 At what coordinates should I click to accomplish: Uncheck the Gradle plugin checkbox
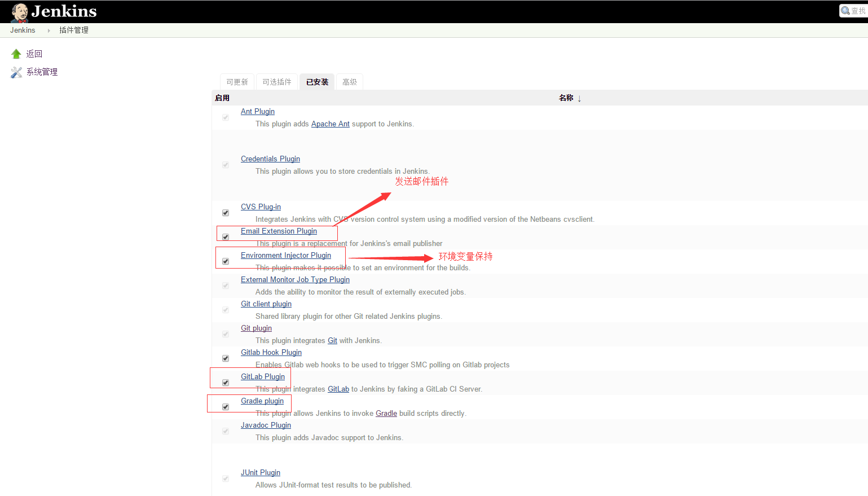[226, 407]
